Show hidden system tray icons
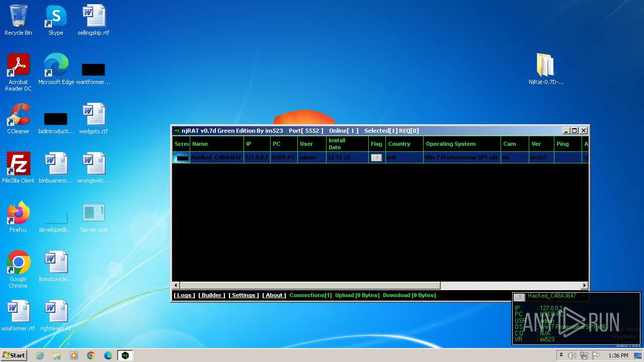Viewport: 644px width, 362px height. pos(561,355)
